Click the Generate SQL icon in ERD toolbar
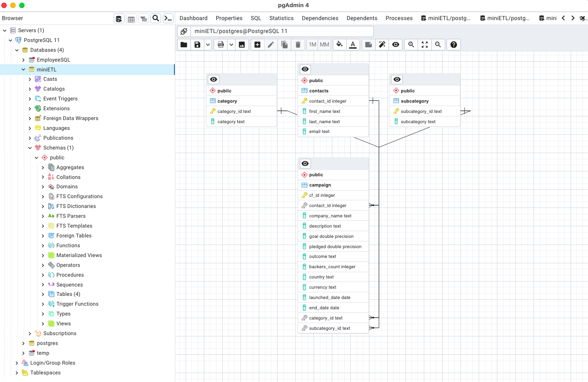This screenshot has width=588, height=382. (221, 44)
